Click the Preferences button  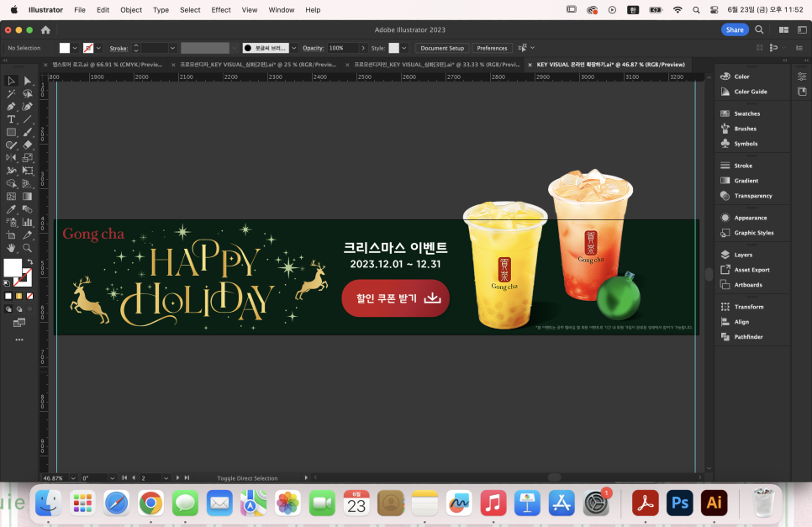pos(492,48)
